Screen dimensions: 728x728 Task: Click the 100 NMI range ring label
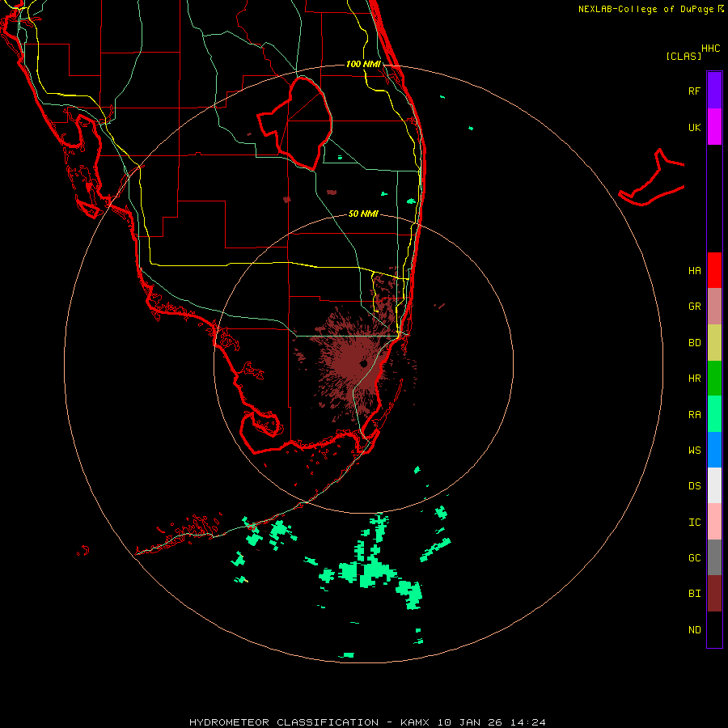click(x=363, y=64)
